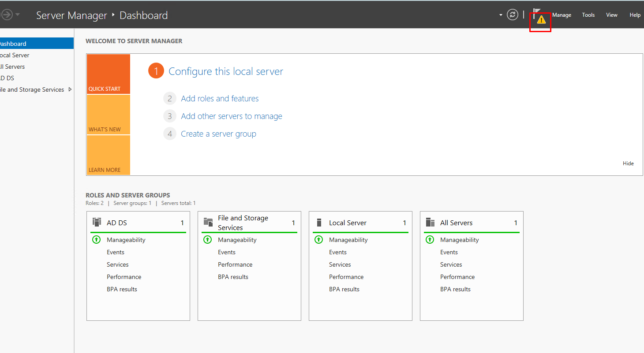Open Performance in the AD DS tile

pyautogui.click(x=124, y=277)
